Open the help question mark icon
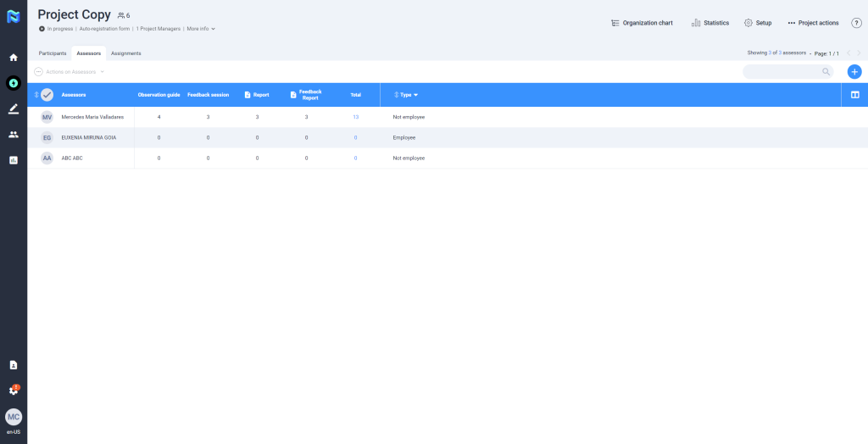Screen dimensions: 868x444 [x=856, y=23]
